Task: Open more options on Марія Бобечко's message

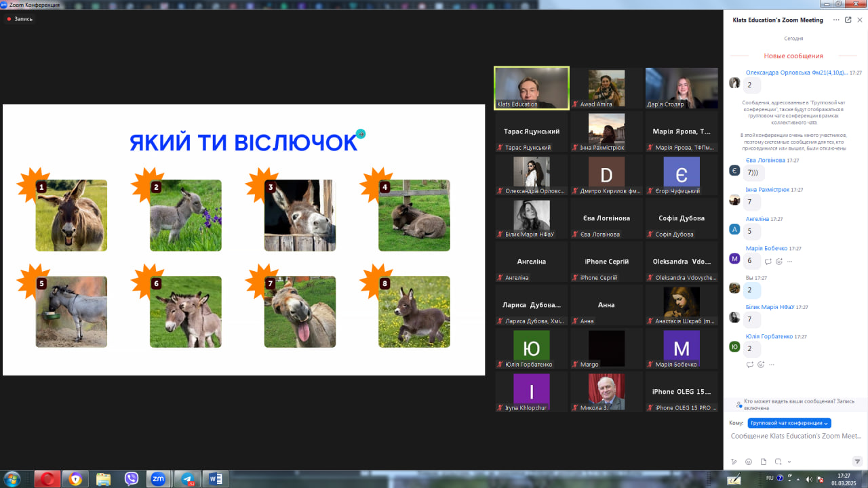Action: 790,262
